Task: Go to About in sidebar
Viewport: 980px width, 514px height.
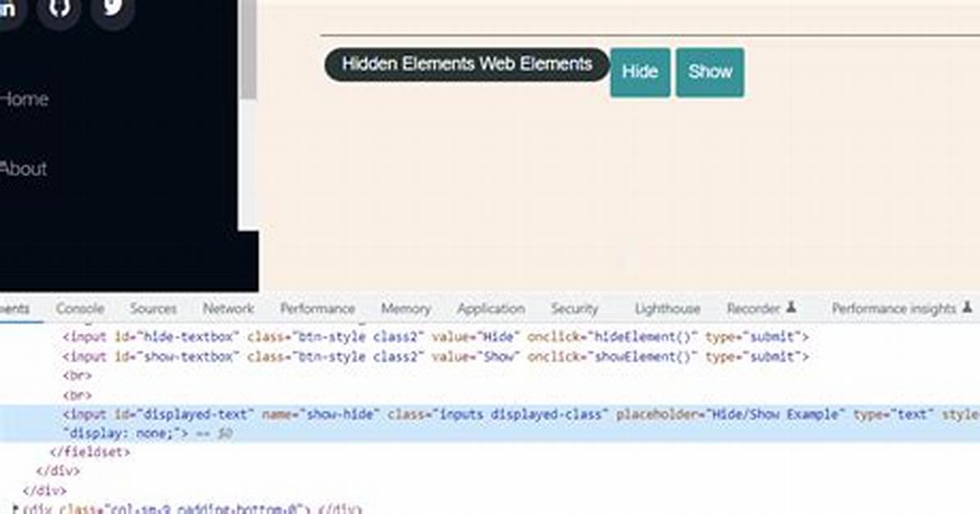Action: [23, 169]
